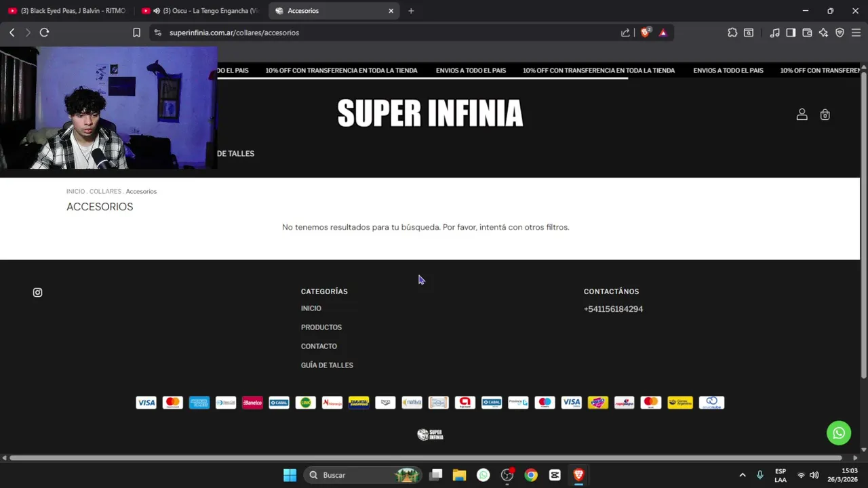The width and height of the screenshot is (868, 488).
Task: Switch to the Oscu La Tengo Engancha tab
Action: coord(201,11)
